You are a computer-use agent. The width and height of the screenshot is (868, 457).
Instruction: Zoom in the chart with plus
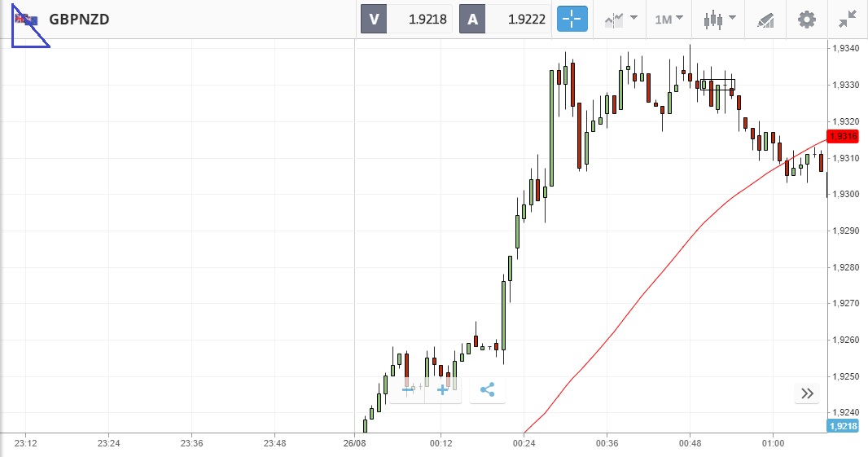(x=443, y=390)
